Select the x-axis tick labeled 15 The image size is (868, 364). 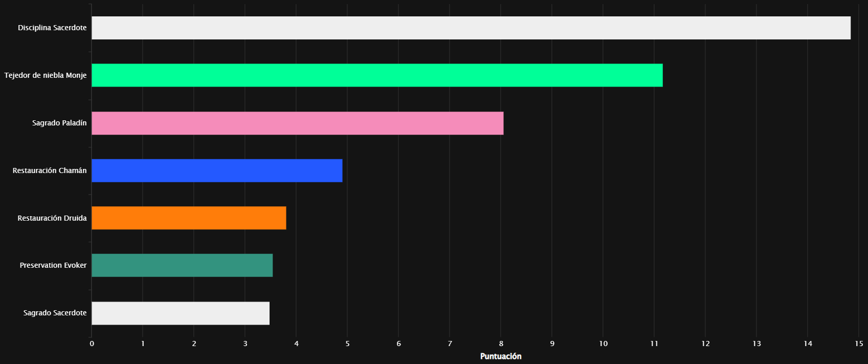click(859, 344)
